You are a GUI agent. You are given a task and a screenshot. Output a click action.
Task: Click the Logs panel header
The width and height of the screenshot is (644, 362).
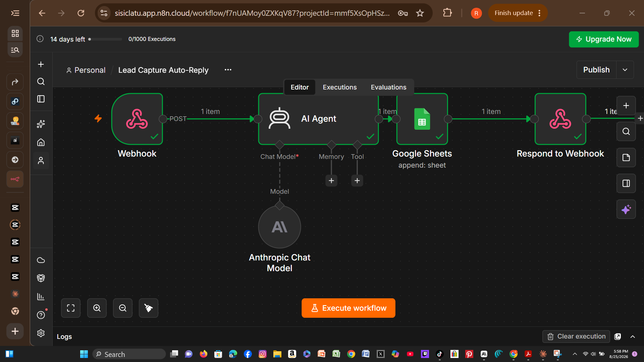pos(64,337)
